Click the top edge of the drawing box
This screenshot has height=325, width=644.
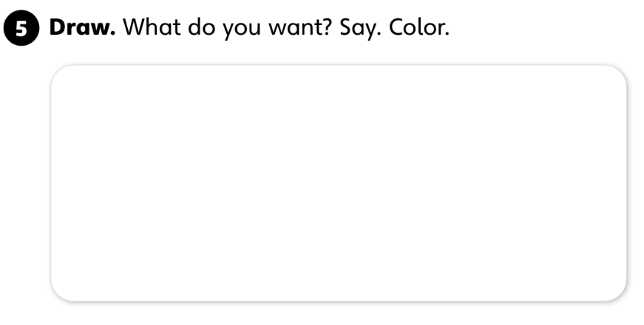tap(338, 66)
